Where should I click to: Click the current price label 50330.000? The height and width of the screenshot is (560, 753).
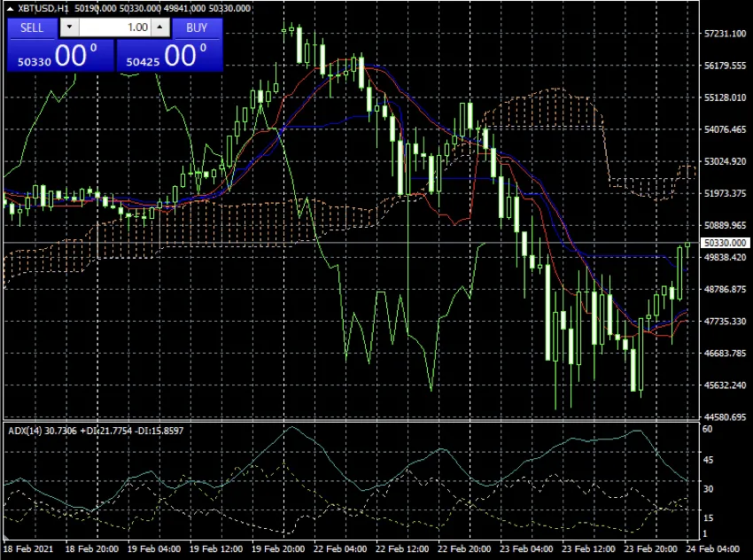pyautogui.click(x=726, y=243)
